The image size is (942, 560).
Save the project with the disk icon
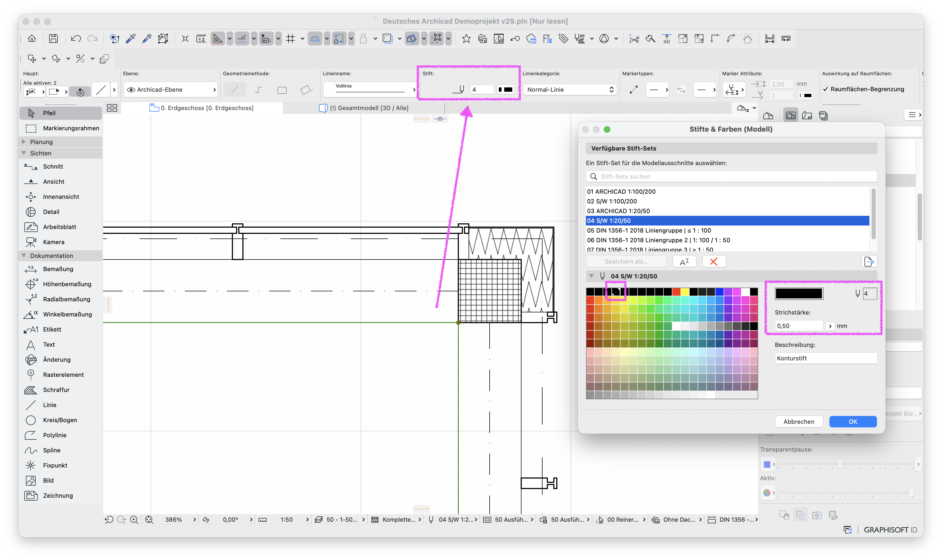53,39
